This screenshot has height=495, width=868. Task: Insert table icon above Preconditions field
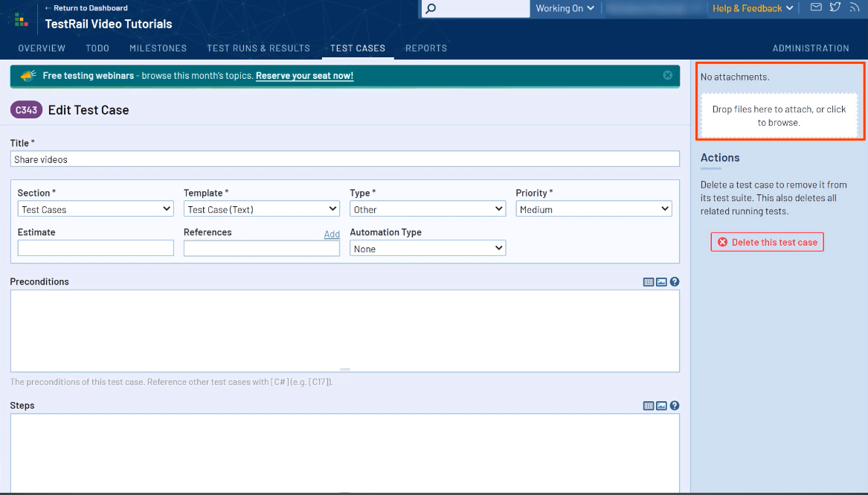pos(649,282)
